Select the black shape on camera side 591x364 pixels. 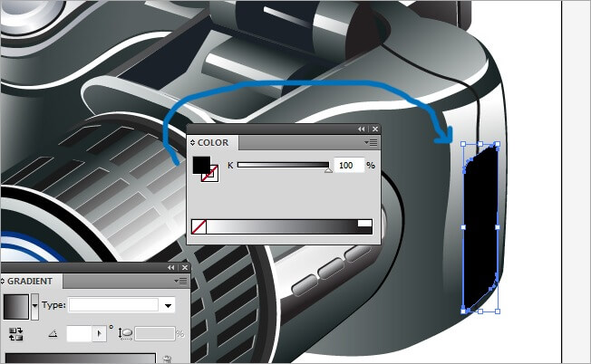click(x=480, y=230)
